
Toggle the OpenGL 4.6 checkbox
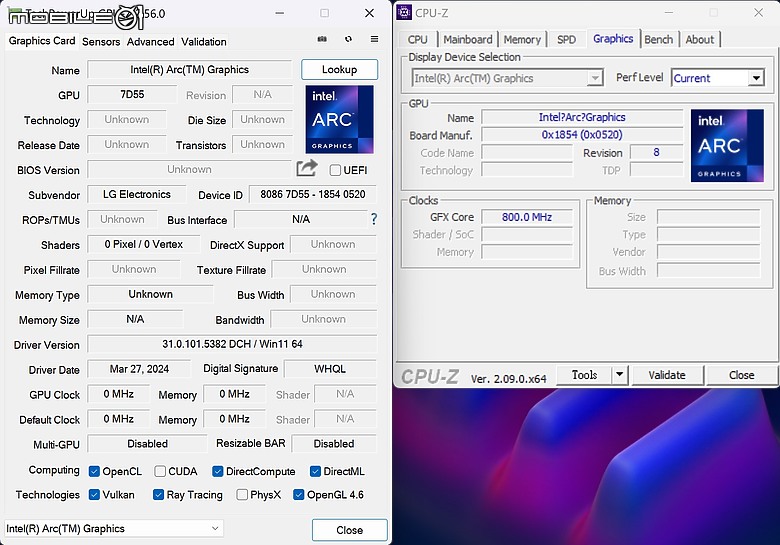pyautogui.click(x=298, y=495)
